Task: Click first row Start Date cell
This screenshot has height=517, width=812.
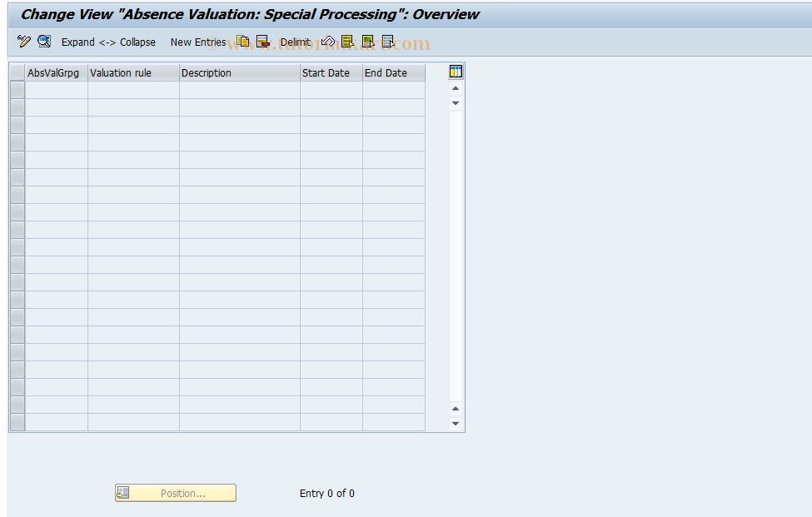Action: (331, 90)
